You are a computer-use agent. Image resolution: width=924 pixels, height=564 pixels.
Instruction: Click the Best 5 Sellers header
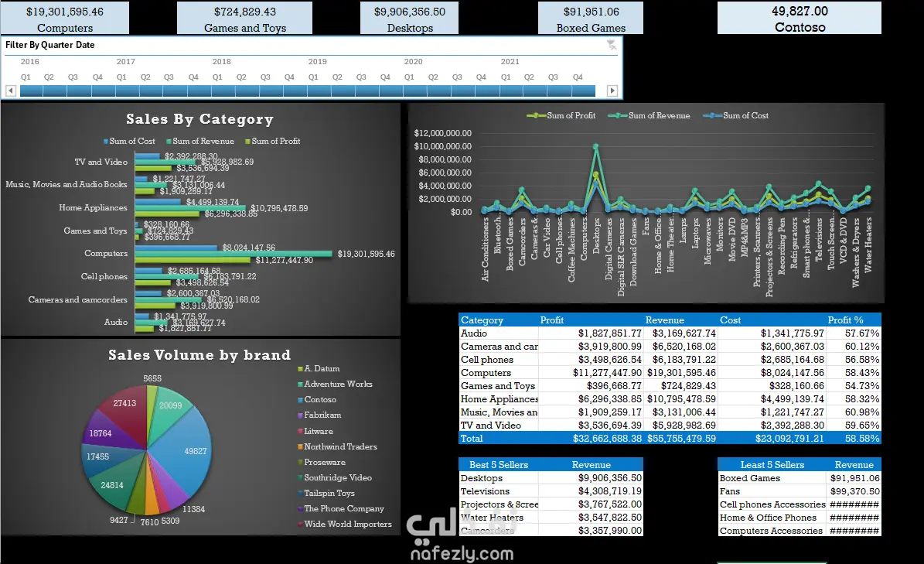pos(499,464)
